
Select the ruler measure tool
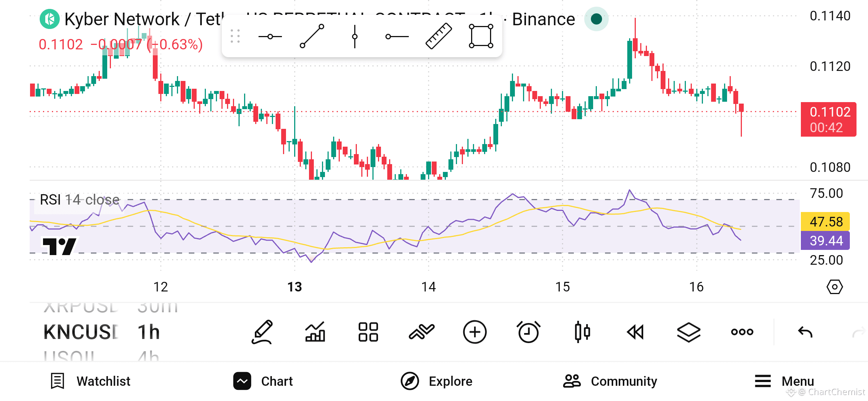click(438, 36)
